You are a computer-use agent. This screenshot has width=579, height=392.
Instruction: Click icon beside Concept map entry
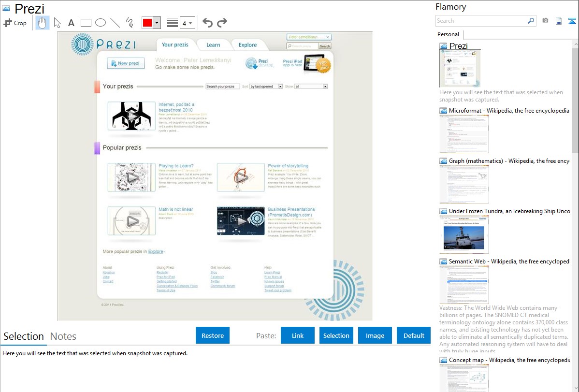[x=444, y=360]
